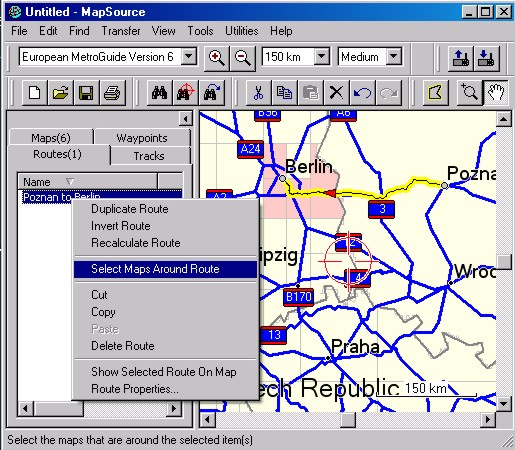
Task: Open the Find menu
Action: (x=79, y=31)
